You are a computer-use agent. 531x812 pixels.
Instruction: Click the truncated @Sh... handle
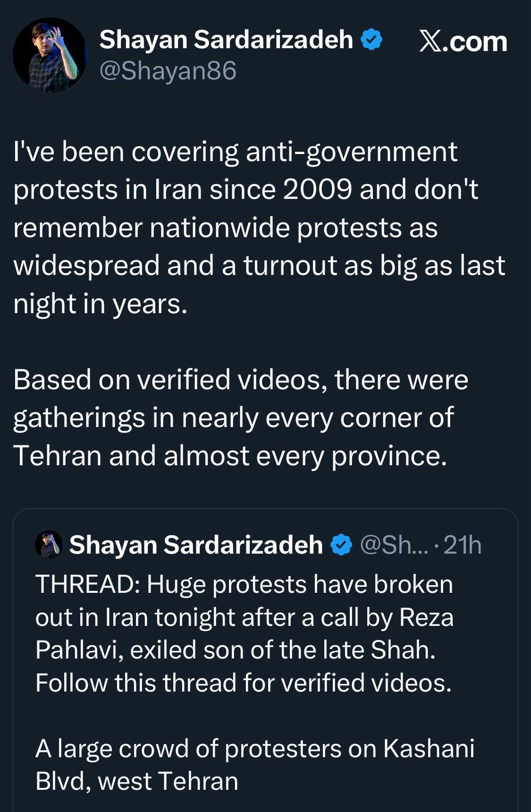click(394, 545)
